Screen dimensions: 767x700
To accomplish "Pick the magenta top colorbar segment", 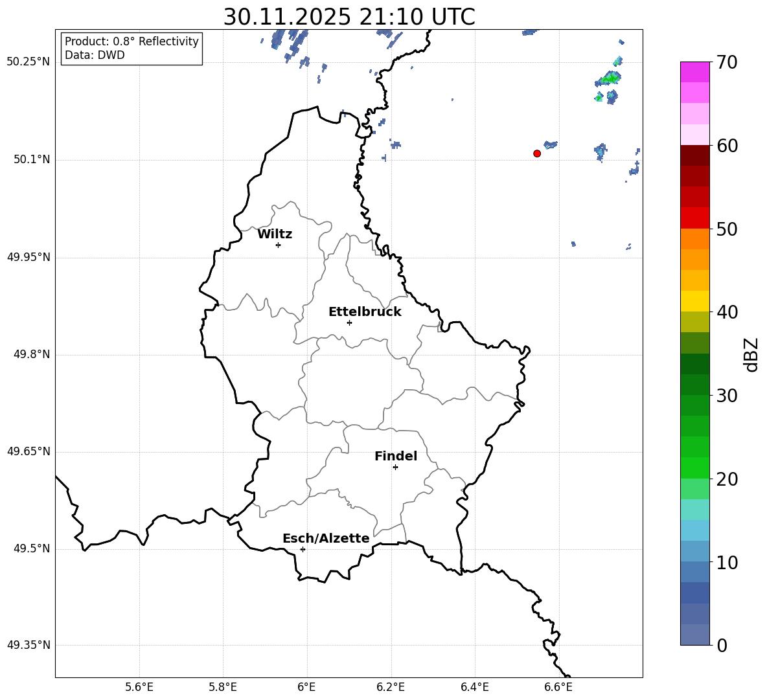I will point(695,73).
